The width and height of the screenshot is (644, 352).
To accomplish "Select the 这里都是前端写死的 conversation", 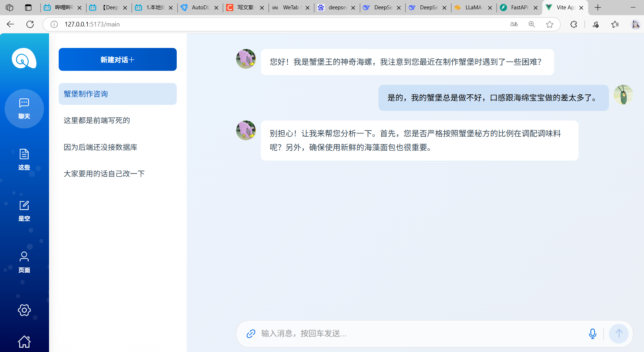I will pyautogui.click(x=118, y=121).
